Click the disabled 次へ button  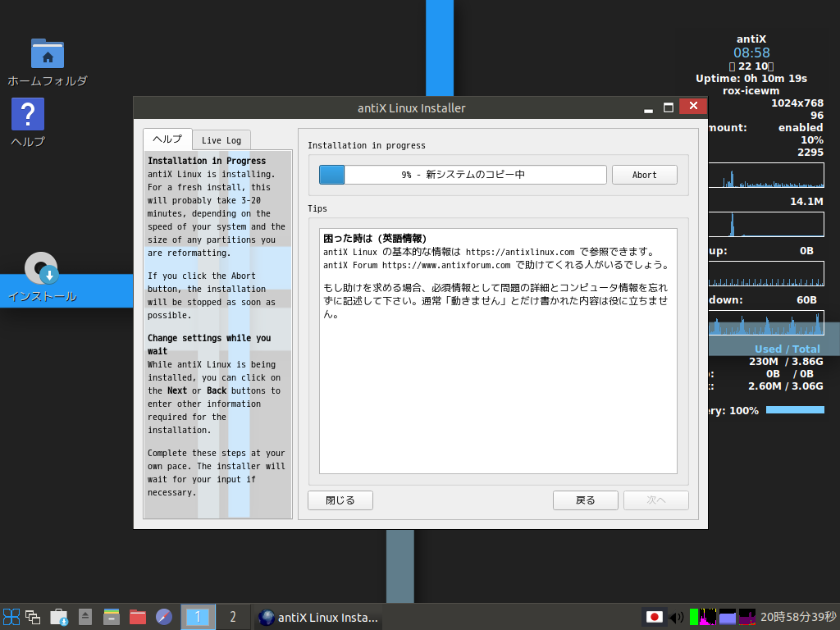[656, 500]
